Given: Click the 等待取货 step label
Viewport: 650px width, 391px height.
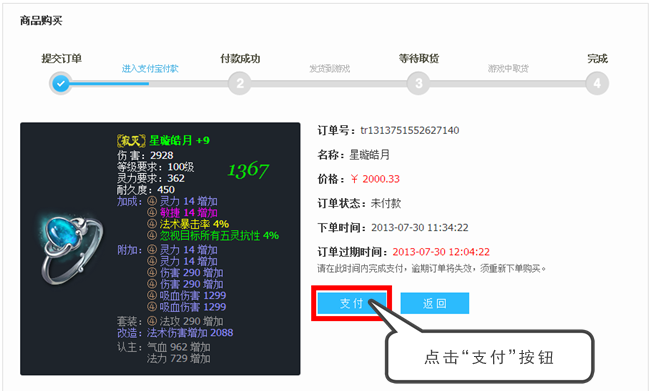Looking at the screenshot, I should 419,58.
